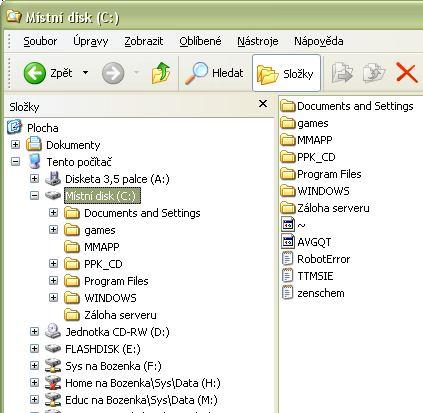Collapse the Místní disk (C:) node

click(x=34, y=196)
